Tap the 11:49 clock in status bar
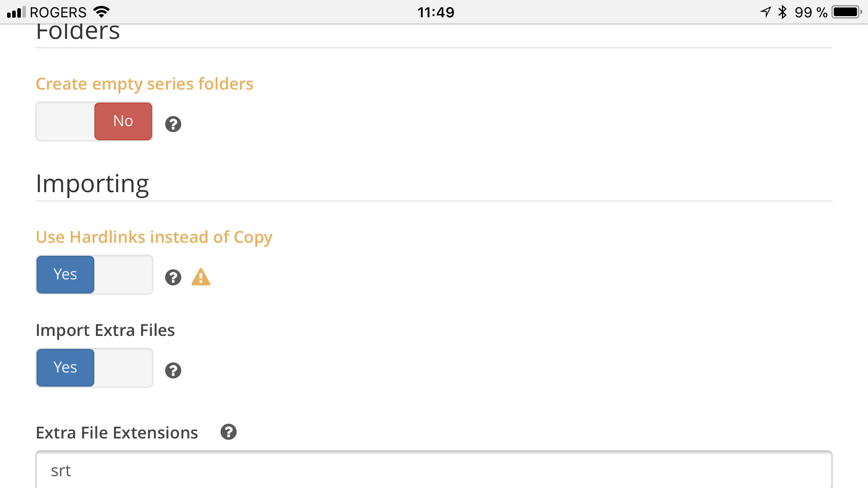 [436, 12]
